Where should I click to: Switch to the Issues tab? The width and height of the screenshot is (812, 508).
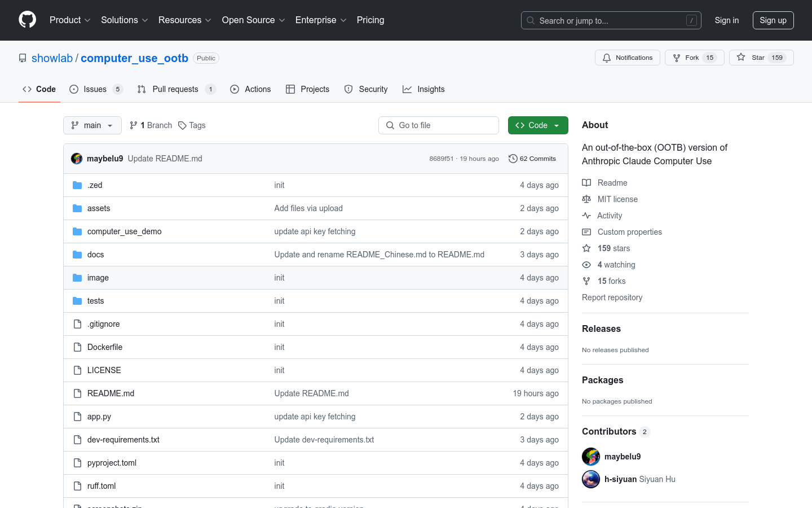[x=96, y=89]
